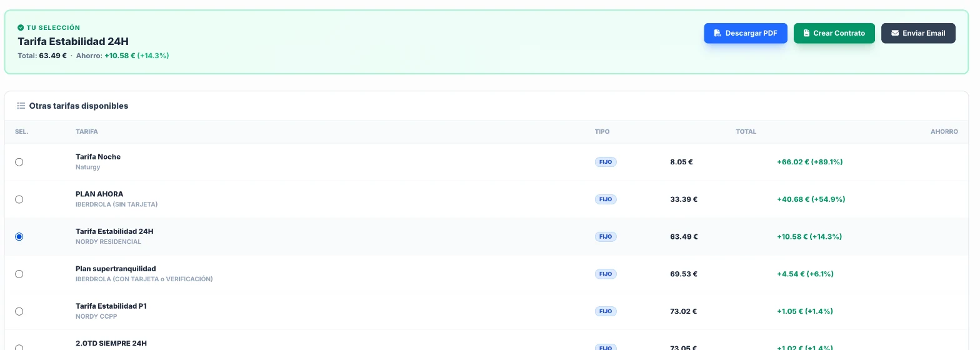Click the Descargar PDF button
This screenshot has height=350, width=980.
(x=746, y=33)
